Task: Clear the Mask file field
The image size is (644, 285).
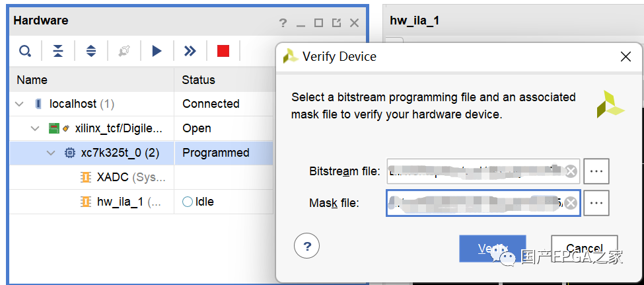Action: point(571,203)
